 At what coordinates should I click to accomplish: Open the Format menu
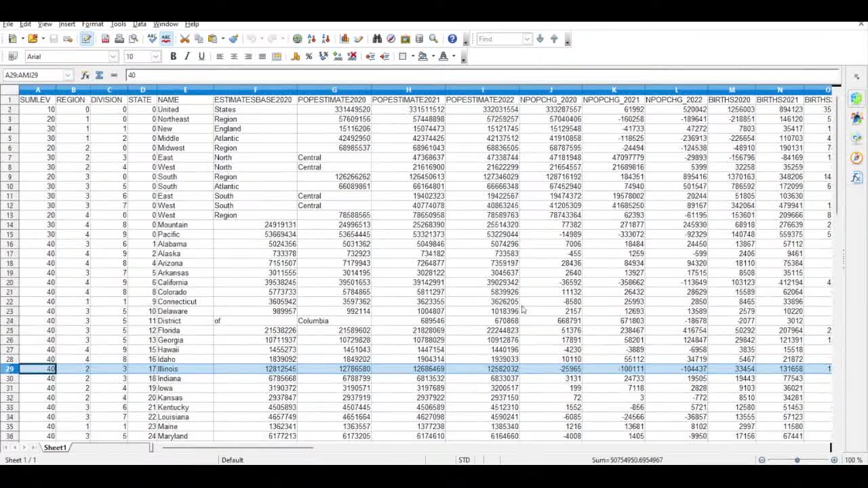[x=92, y=24]
